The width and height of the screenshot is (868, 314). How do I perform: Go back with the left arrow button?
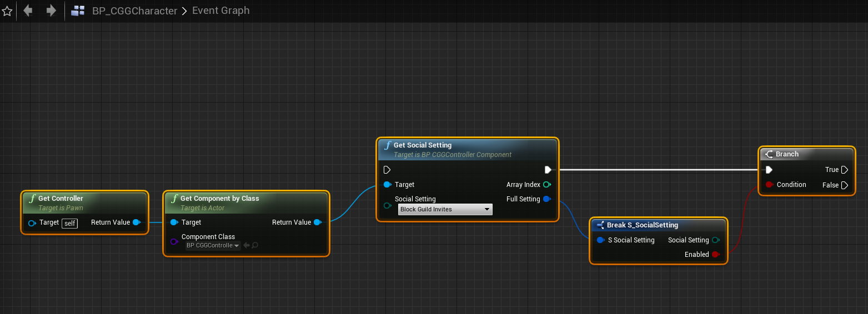pyautogui.click(x=28, y=11)
